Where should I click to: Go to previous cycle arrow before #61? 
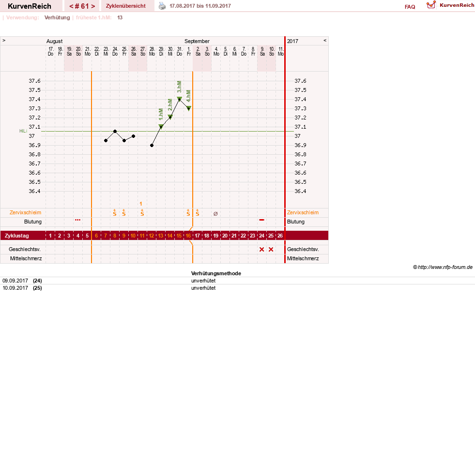pyautogui.click(x=71, y=6)
